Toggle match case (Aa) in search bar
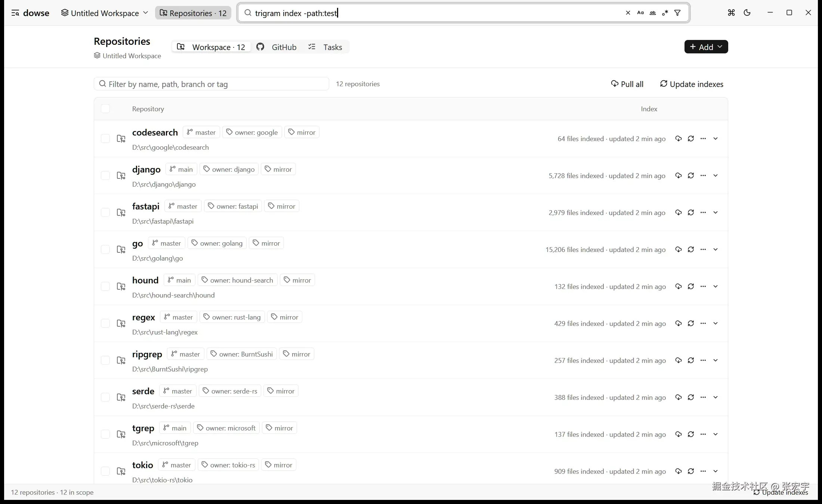Viewport: 822px width, 504px height. [640, 13]
